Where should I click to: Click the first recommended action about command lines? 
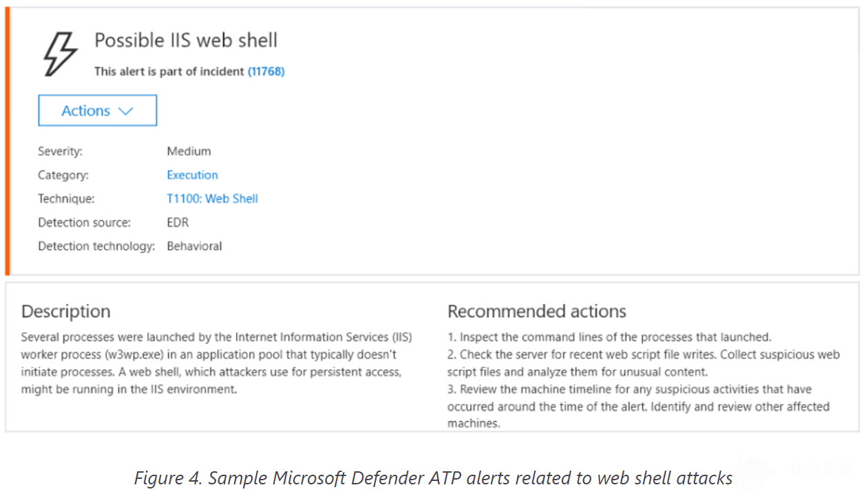[x=609, y=337]
